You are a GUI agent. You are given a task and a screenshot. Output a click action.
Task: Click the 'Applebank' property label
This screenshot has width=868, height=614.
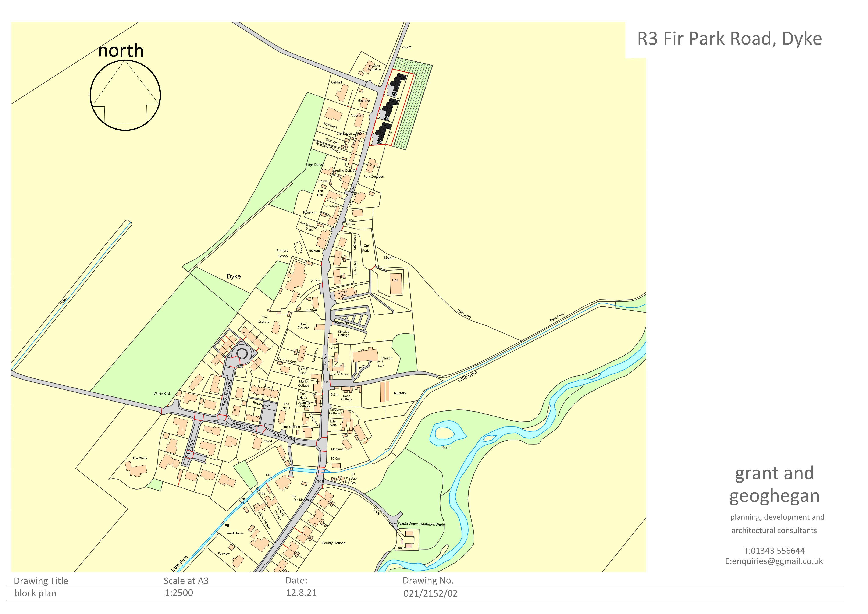coord(330,125)
